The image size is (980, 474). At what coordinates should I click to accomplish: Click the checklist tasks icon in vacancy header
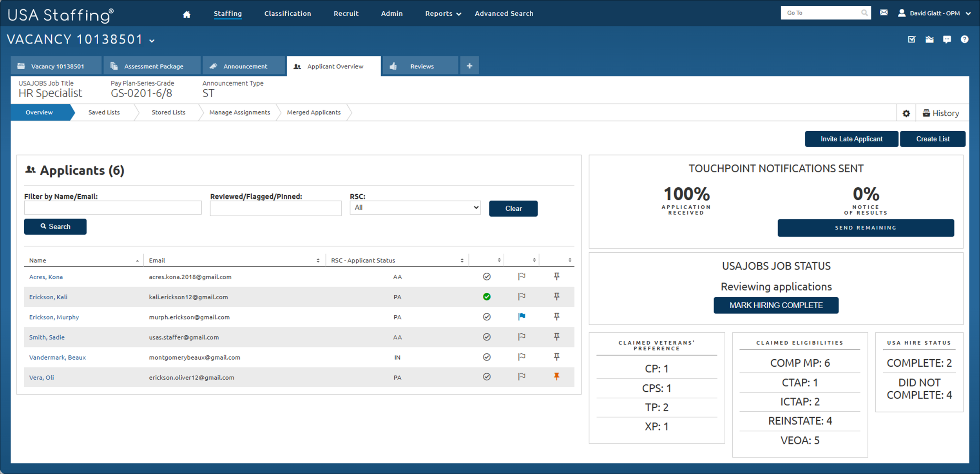click(911, 40)
